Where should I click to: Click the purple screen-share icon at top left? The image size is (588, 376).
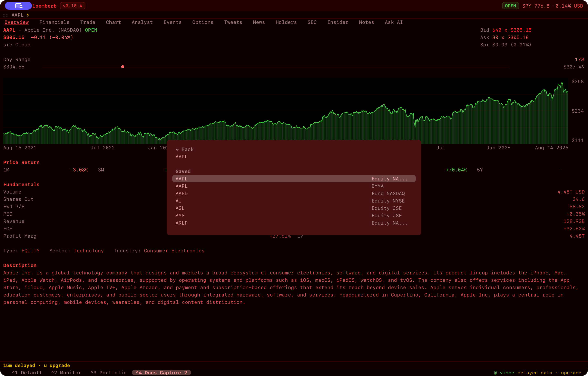19,6
